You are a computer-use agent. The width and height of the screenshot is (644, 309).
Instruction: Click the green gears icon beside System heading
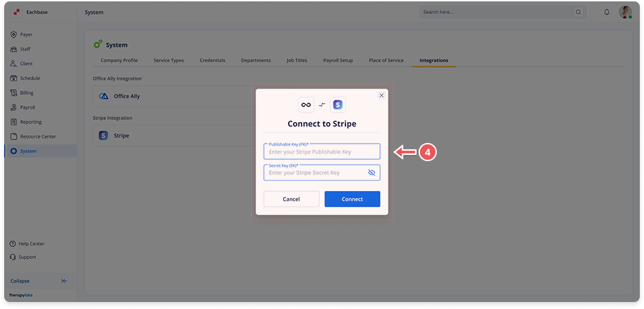click(x=98, y=45)
